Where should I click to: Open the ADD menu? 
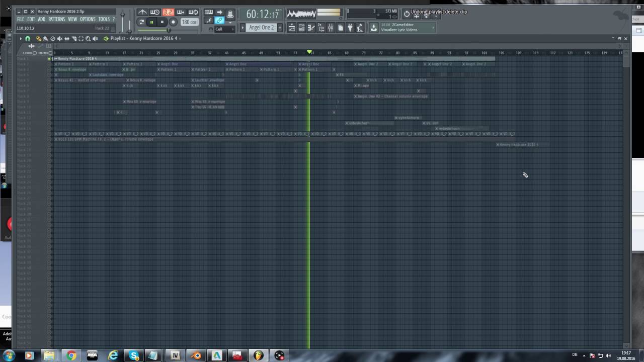pyautogui.click(x=42, y=19)
